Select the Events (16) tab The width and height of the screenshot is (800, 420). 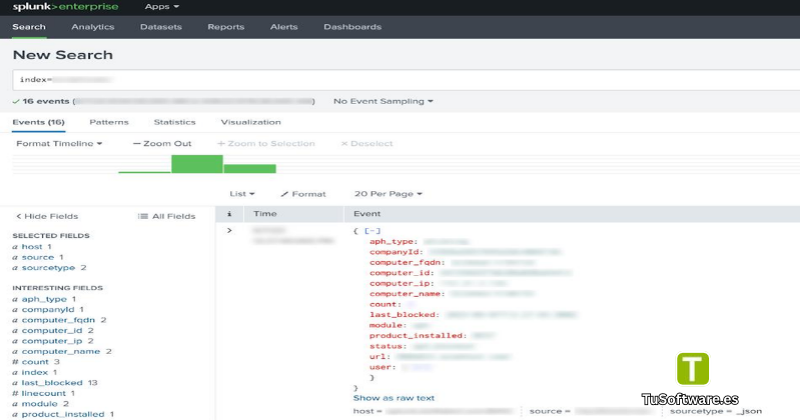tap(39, 122)
